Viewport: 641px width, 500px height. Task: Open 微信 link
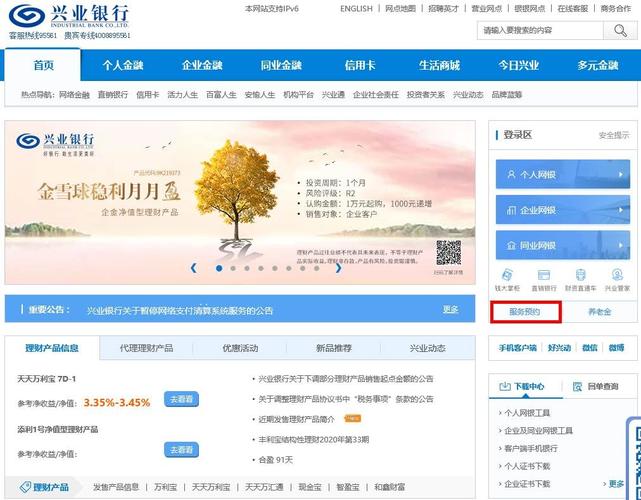point(589,348)
